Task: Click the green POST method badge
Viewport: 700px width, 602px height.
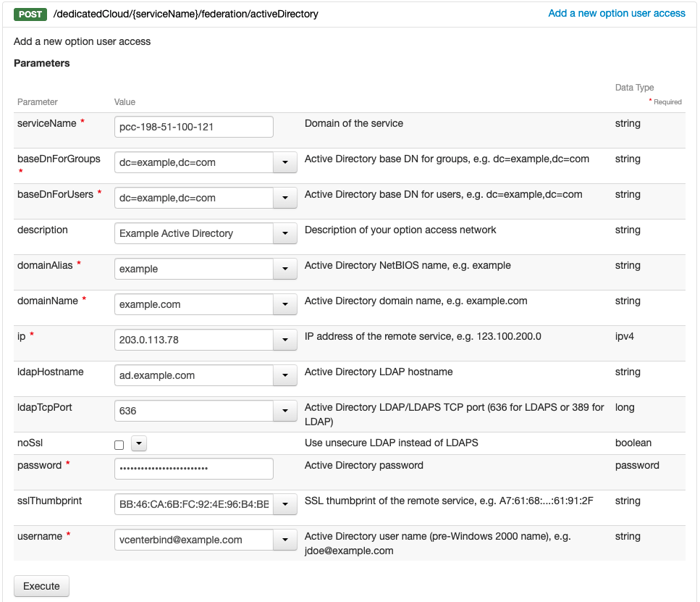Action: (x=30, y=14)
